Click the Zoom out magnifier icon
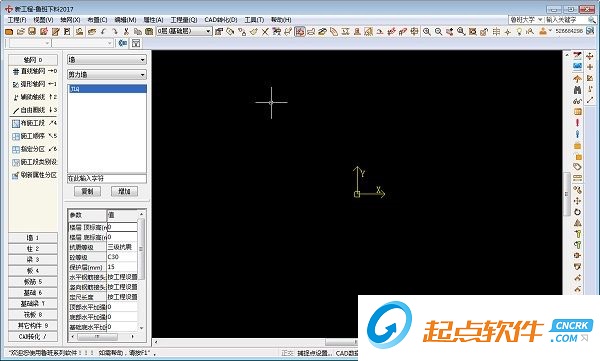600x361 pixels. click(x=438, y=32)
